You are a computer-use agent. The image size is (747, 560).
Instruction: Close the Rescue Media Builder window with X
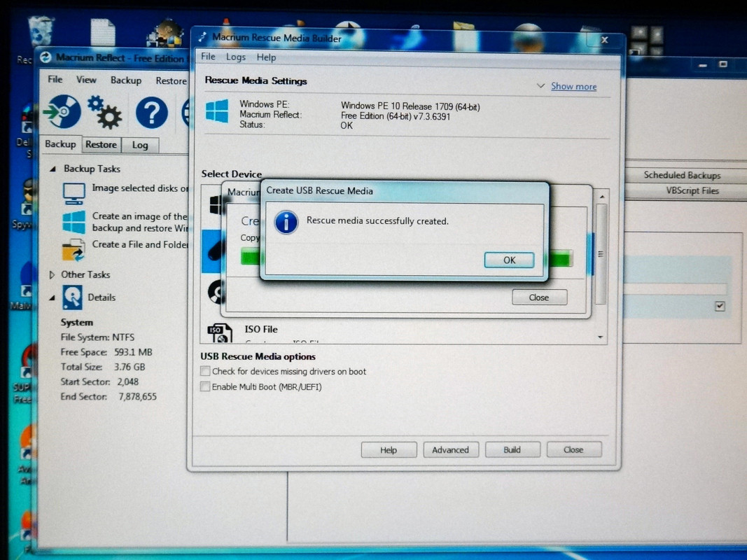pyautogui.click(x=605, y=40)
